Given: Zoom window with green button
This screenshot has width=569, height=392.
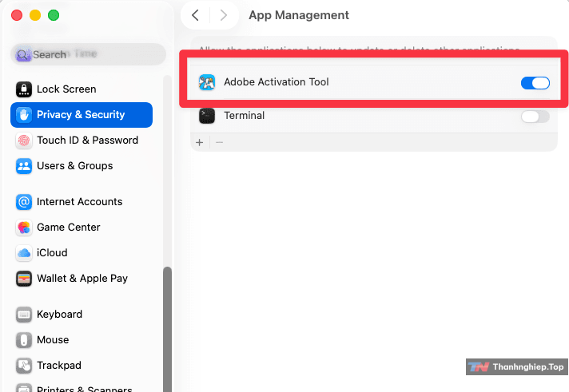Looking at the screenshot, I should (54, 16).
